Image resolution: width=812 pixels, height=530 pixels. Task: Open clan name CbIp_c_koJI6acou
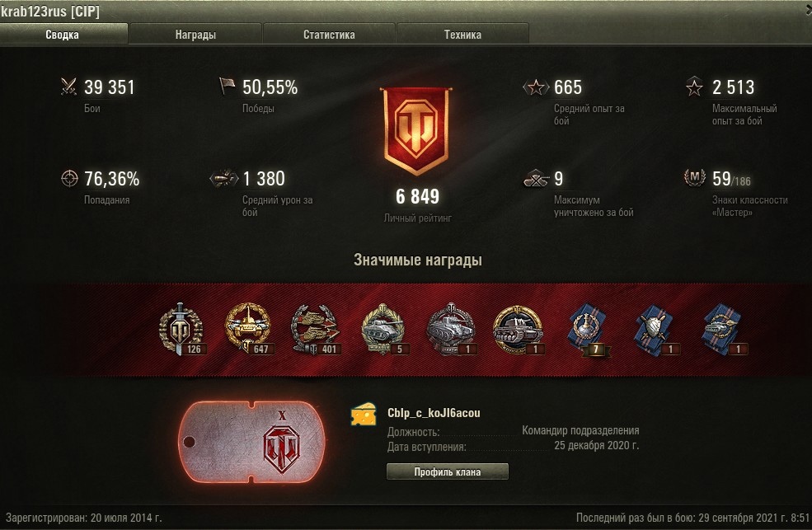click(434, 413)
